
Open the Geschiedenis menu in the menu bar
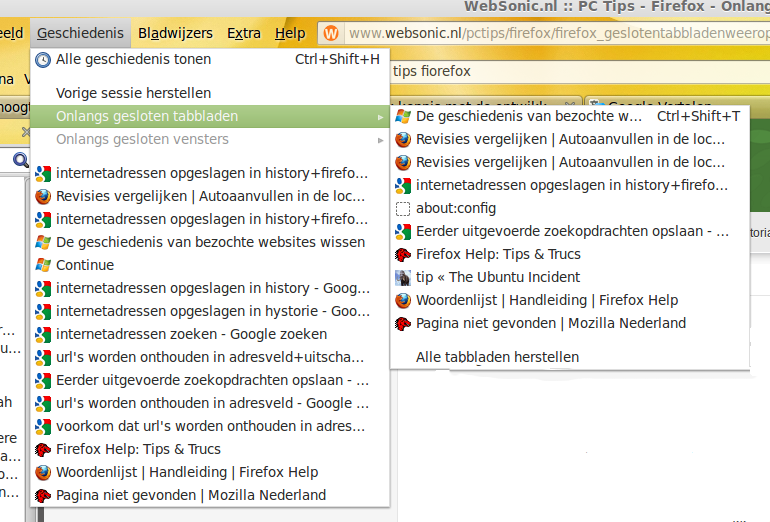(x=81, y=33)
